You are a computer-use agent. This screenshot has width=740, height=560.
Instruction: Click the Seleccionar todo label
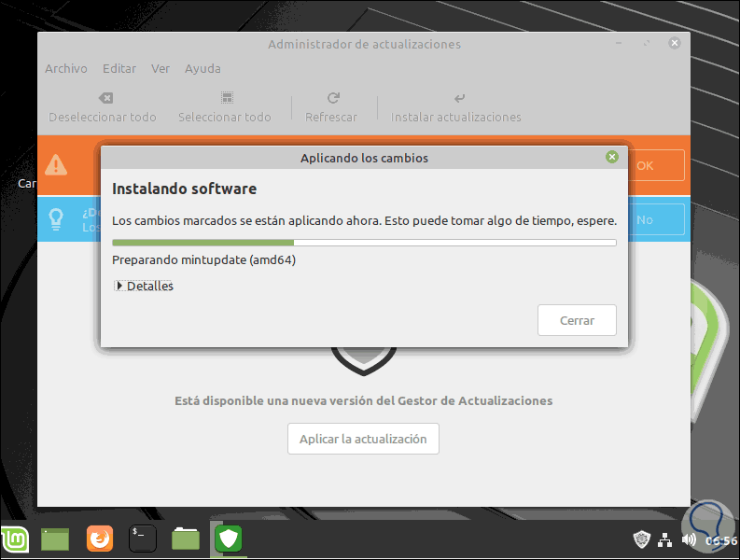point(225,117)
